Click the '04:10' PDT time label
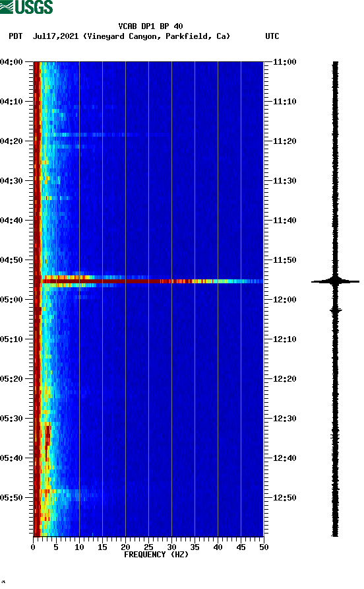Image resolution: width=364 pixels, height=589 pixels. click(11, 102)
